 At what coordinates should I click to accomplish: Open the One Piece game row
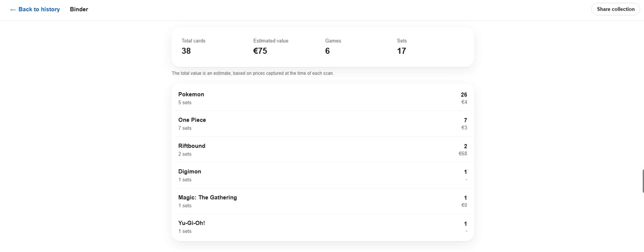tap(322, 124)
